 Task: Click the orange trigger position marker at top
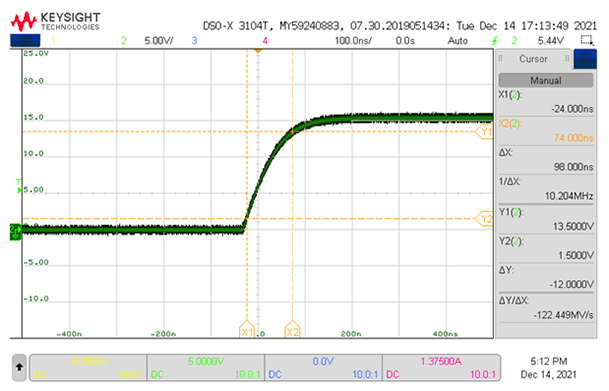click(x=258, y=51)
